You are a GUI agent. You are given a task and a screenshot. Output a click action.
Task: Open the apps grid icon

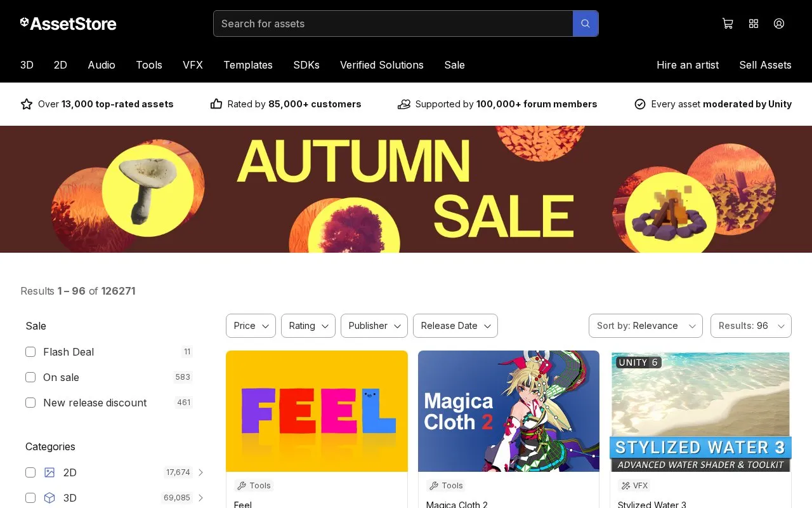754,23
